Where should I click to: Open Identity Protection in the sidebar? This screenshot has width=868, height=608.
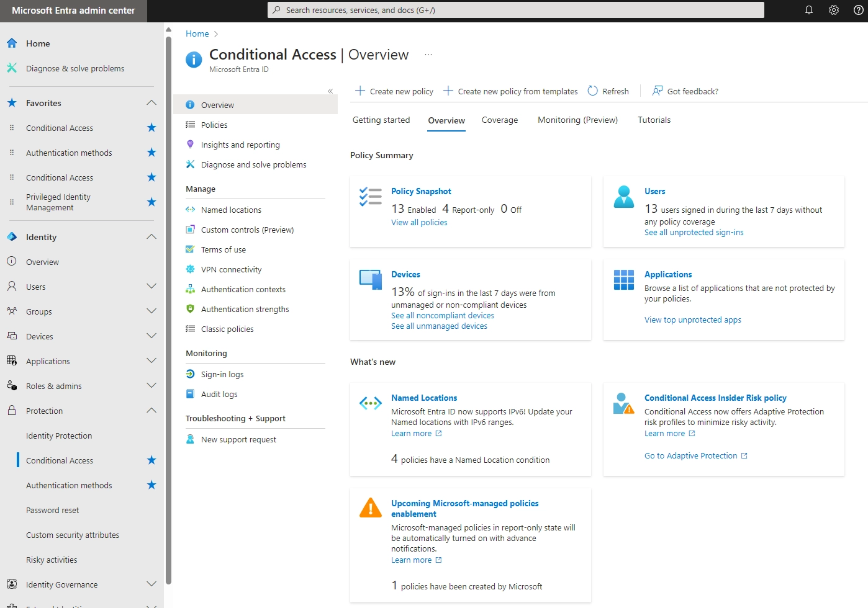point(59,436)
